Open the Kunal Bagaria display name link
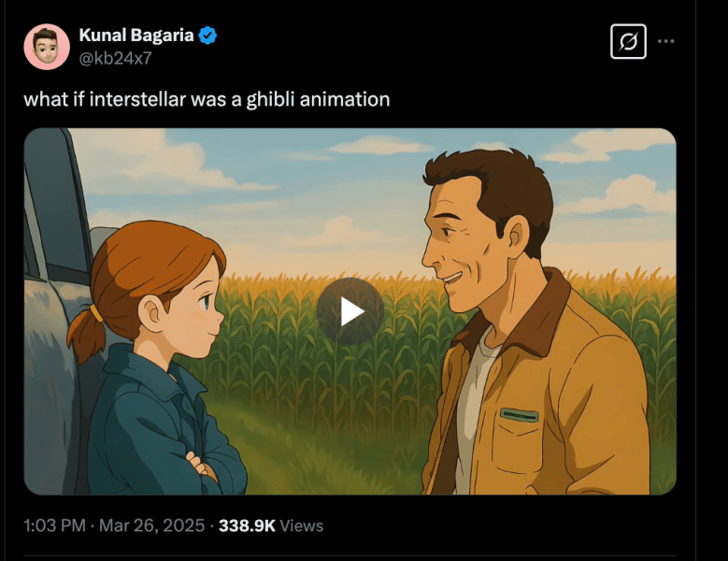This screenshot has width=728, height=561. 136,36
